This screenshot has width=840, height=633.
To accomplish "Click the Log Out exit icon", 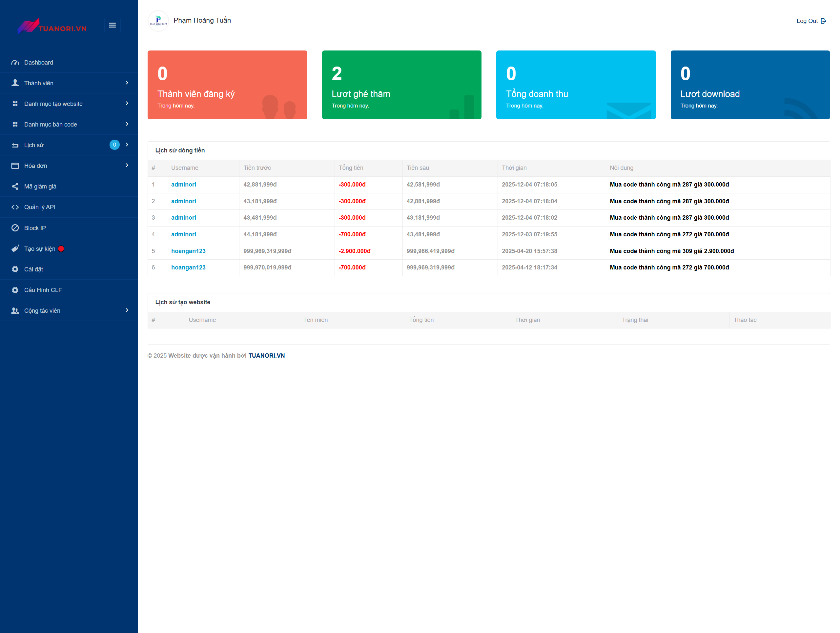I will coord(823,21).
